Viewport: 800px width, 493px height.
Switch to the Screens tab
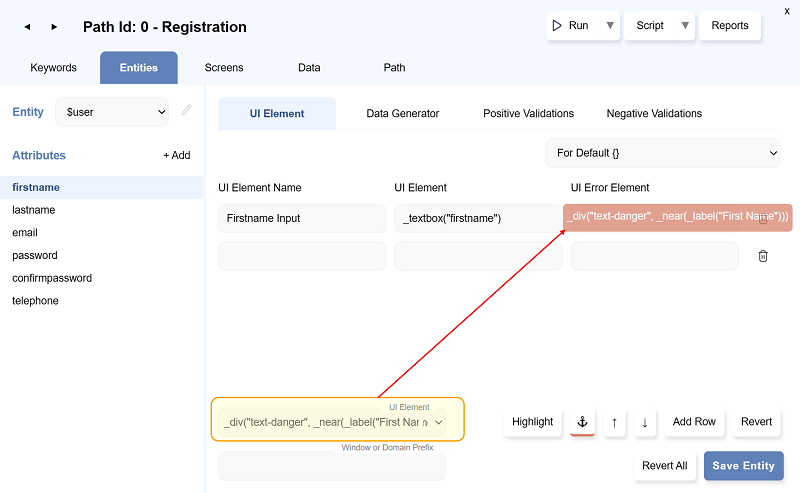point(224,68)
